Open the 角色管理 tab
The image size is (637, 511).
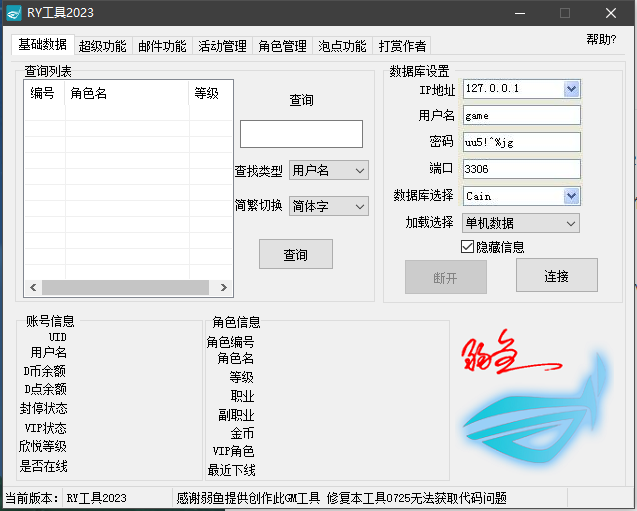tap(283, 46)
